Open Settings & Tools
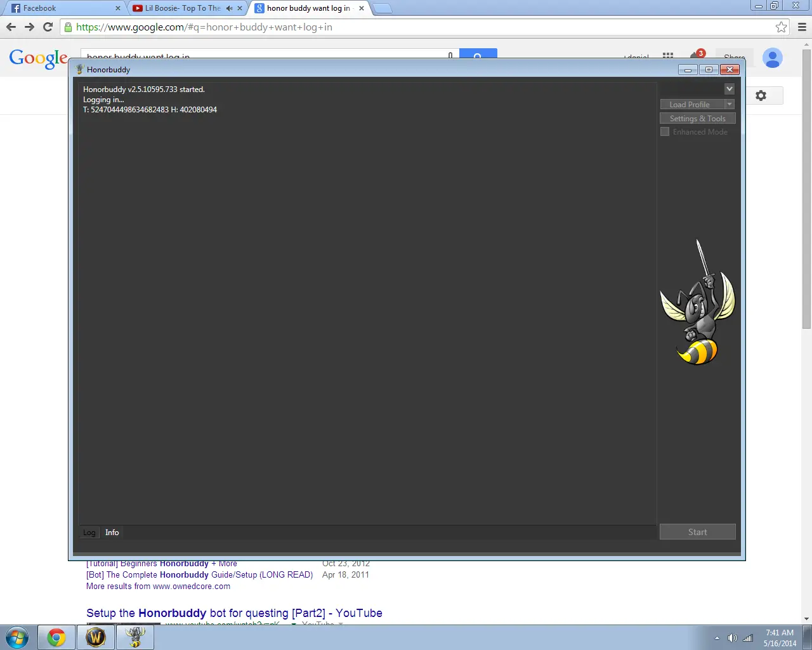Viewport: 812px width, 650px height. (x=698, y=118)
